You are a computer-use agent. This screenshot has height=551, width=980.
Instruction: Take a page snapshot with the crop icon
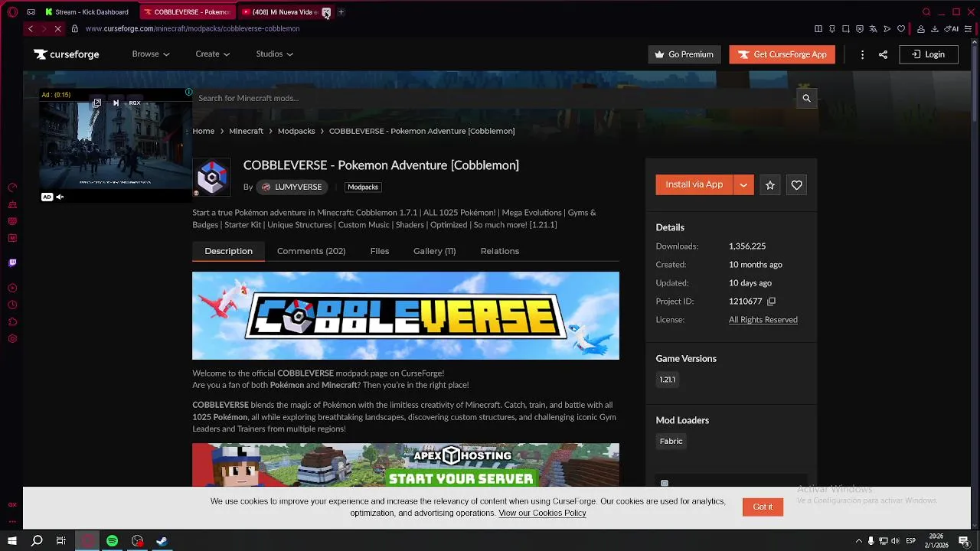click(x=846, y=29)
